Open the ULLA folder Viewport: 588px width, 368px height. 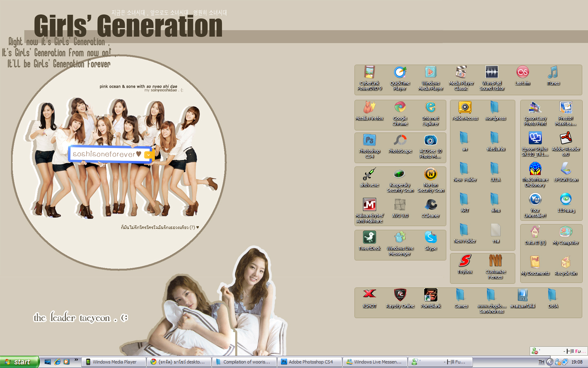[x=496, y=172]
